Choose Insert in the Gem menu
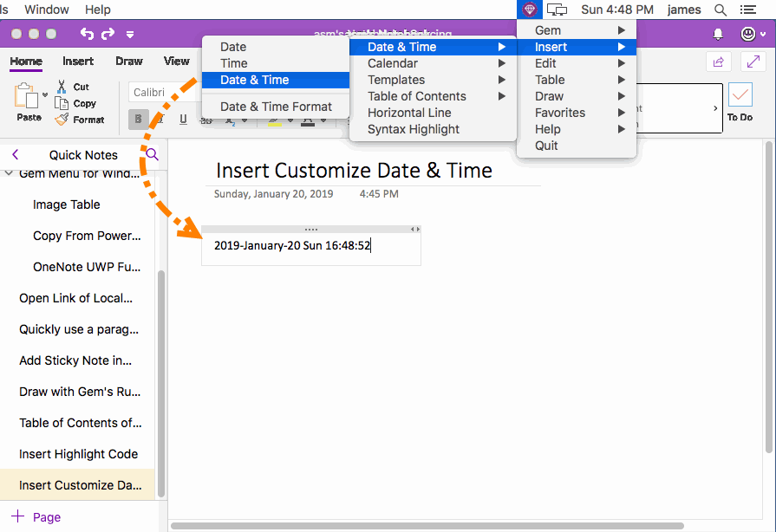 click(x=577, y=47)
